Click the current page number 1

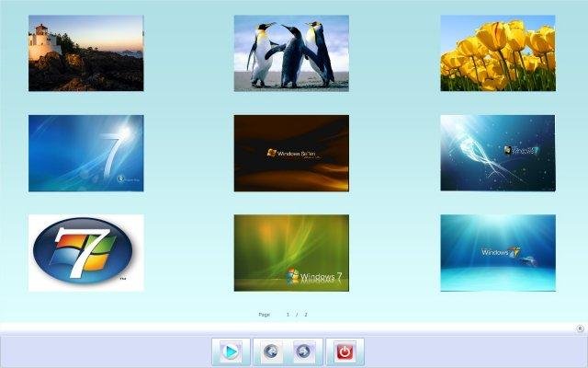(288, 315)
